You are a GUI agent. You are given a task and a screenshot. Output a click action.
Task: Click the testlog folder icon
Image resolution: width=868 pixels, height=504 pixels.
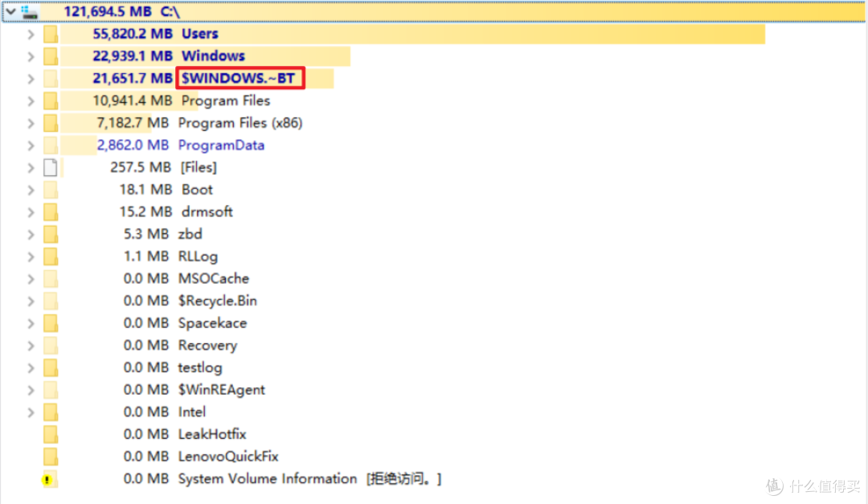click(51, 368)
